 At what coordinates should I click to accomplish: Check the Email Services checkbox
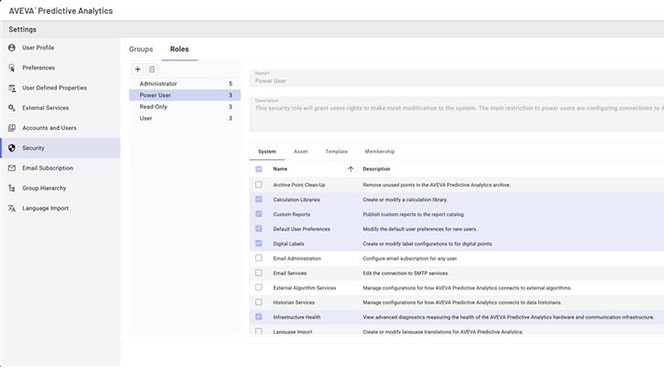point(259,273)
